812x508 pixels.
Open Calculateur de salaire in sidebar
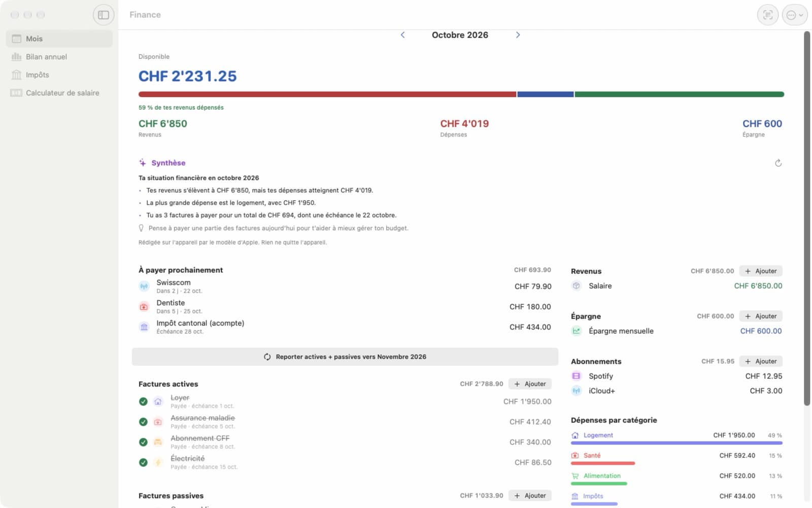click(x=59, y=93)
